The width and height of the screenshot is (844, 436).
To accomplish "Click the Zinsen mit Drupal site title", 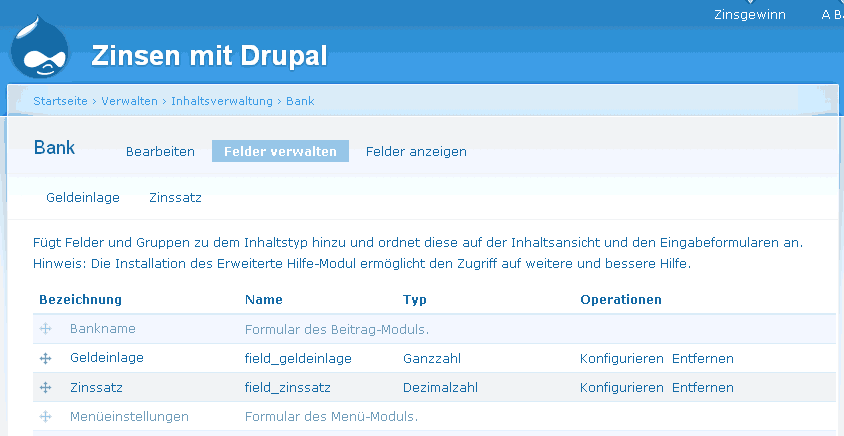I will (209, 56).
